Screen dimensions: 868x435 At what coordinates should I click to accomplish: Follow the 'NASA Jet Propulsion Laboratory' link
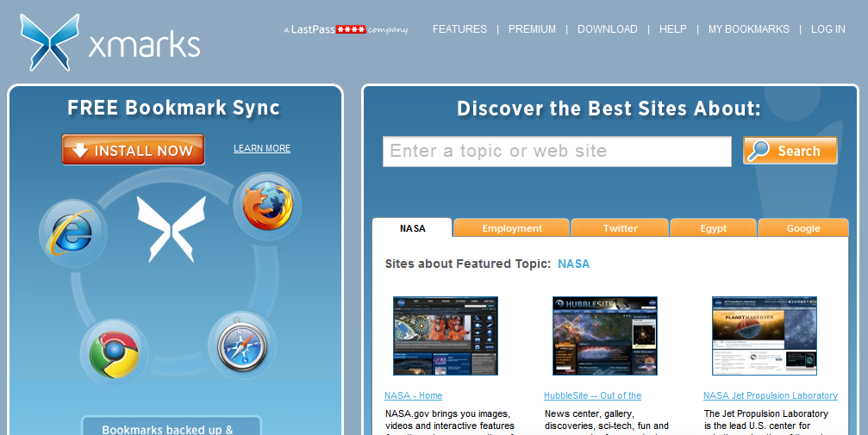click(771, 395)
